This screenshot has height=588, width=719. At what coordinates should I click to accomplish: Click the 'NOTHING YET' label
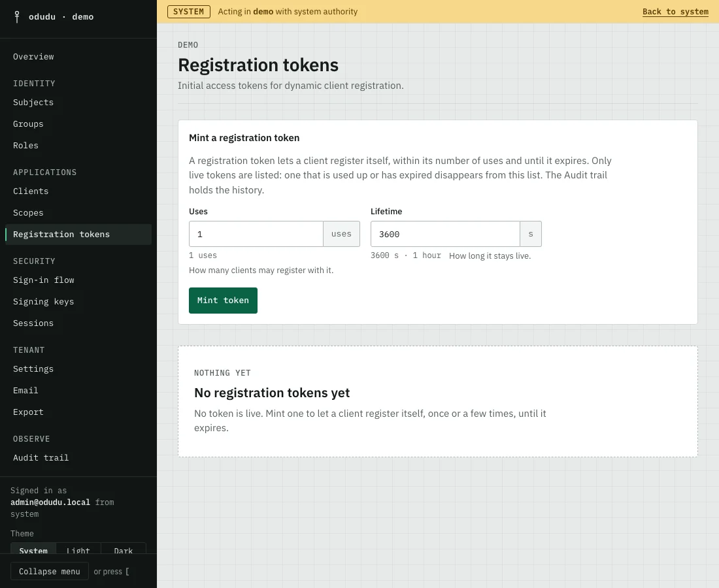[x=222, y=373]
